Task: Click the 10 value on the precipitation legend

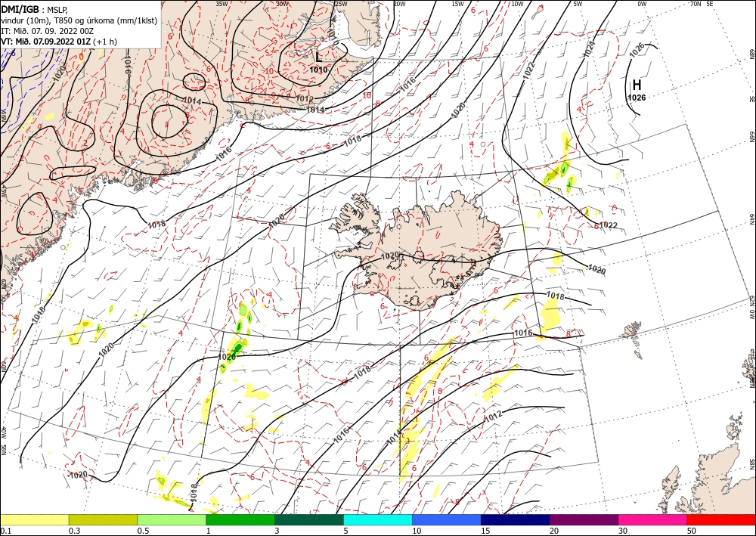Action: [x=417, y=531]
